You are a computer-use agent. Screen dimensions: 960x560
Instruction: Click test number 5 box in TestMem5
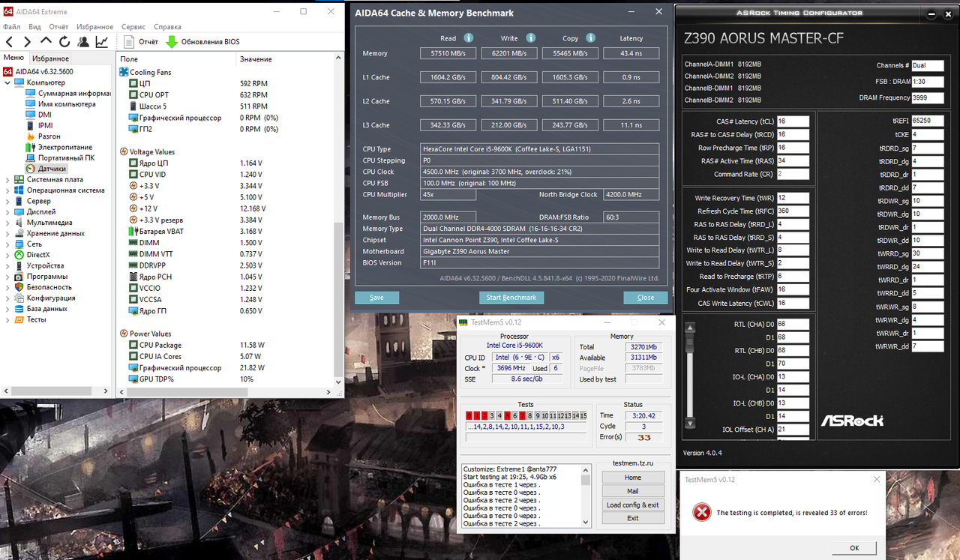tap(507, 416)
